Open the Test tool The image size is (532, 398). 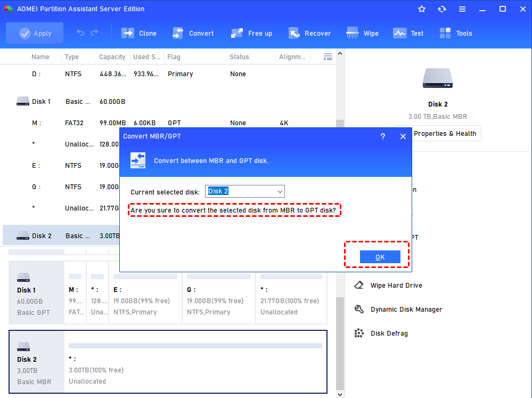[408, 33]
